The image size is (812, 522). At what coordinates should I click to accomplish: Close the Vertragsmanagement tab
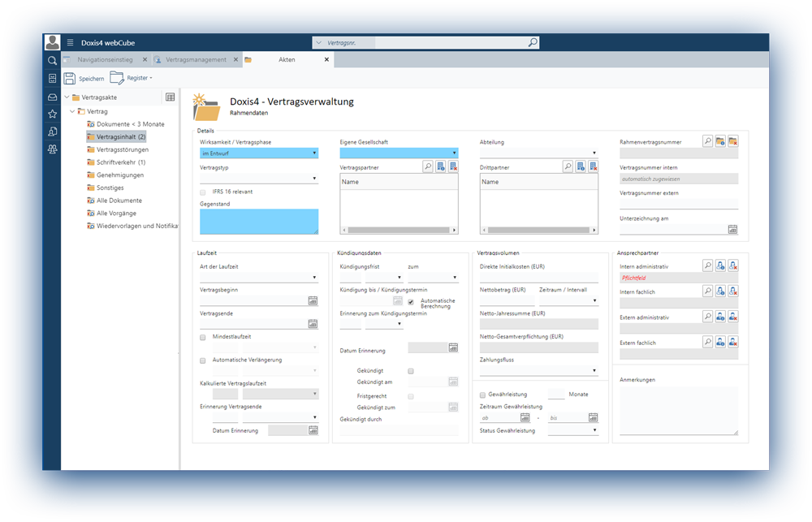(235, 59)
